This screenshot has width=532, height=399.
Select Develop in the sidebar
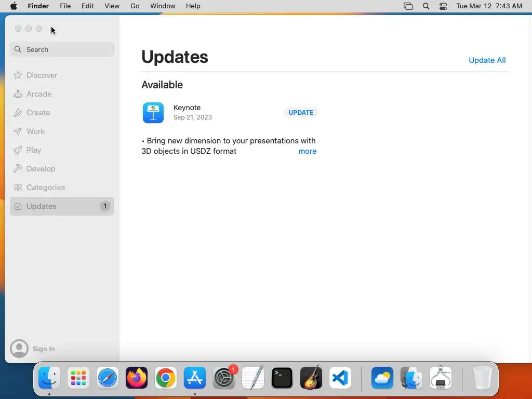coord(62,169)
